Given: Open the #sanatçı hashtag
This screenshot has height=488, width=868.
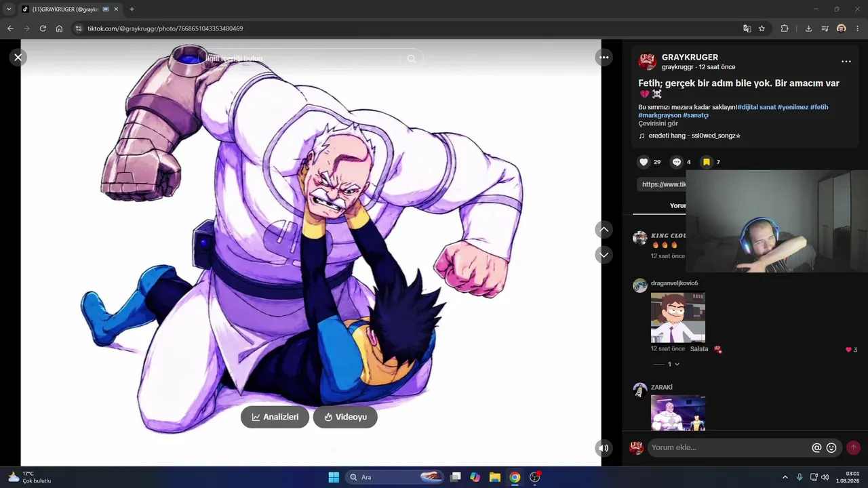Looking at the screenshot, I should coord(696,115).
